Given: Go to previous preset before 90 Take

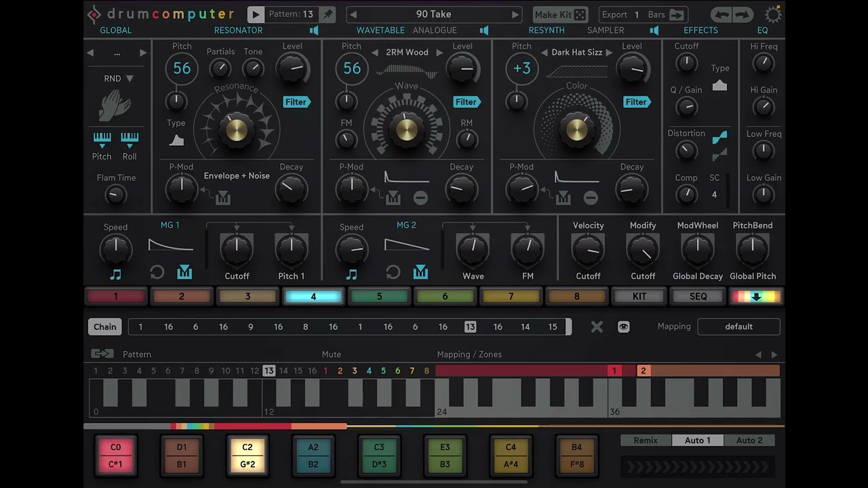Looking at the screenshot, I should click(353, 14).
